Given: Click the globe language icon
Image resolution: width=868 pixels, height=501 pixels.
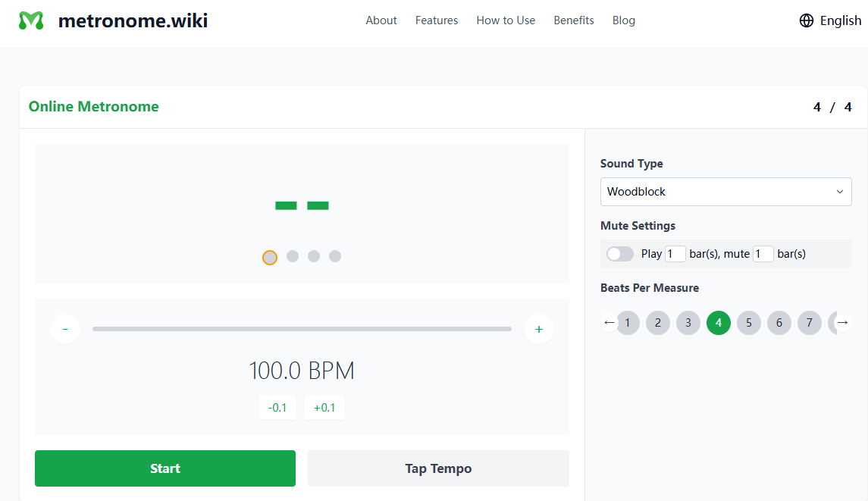Looking at the screenshot, I should point(807,20).
